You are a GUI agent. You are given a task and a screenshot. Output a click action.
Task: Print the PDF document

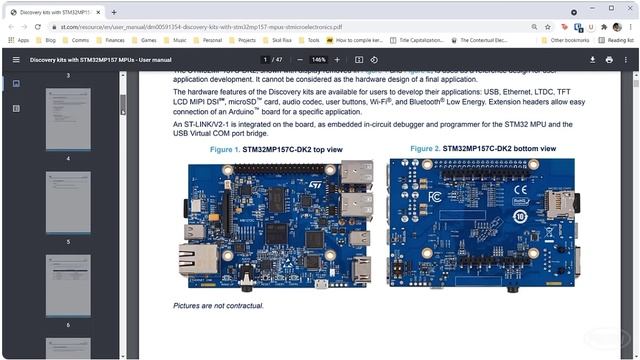pyautogui.click(x=609, y=60)
